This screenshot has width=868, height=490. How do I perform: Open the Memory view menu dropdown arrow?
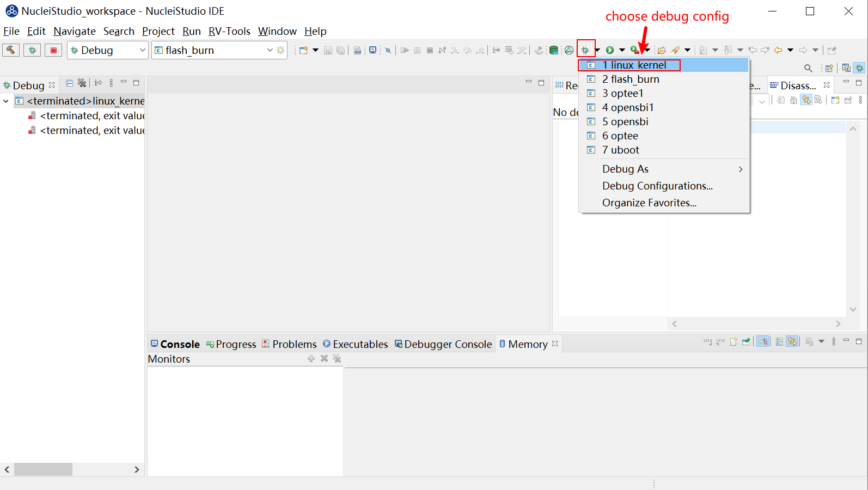[821, 341]
